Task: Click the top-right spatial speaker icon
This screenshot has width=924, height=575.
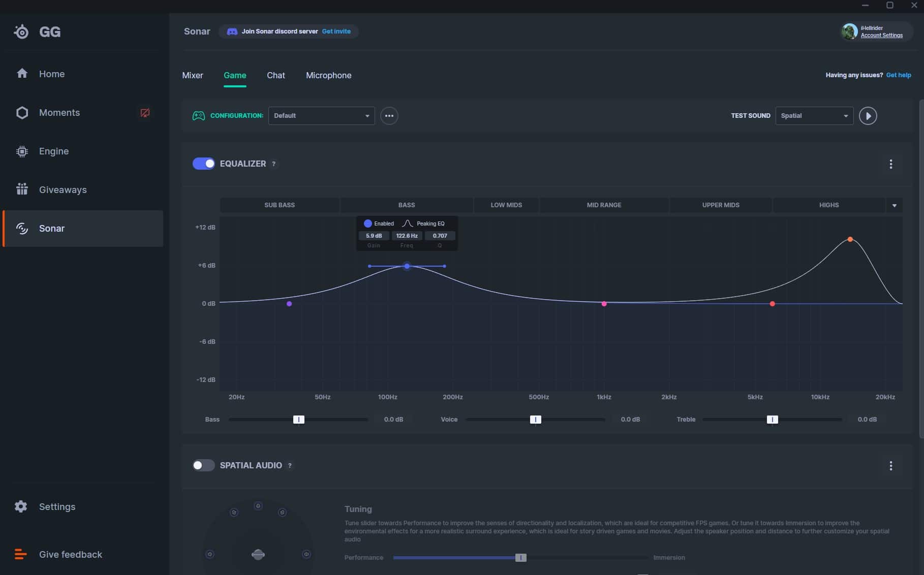Action: point(283,513)
